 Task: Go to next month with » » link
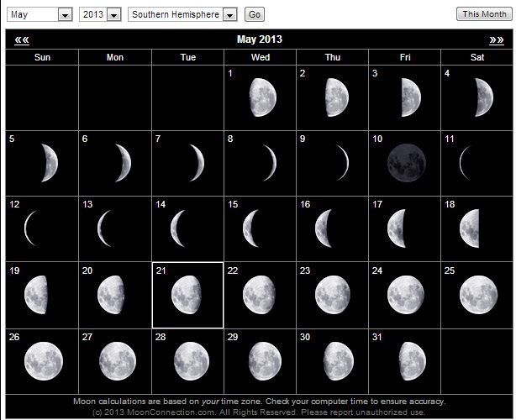tap(497, 39)
